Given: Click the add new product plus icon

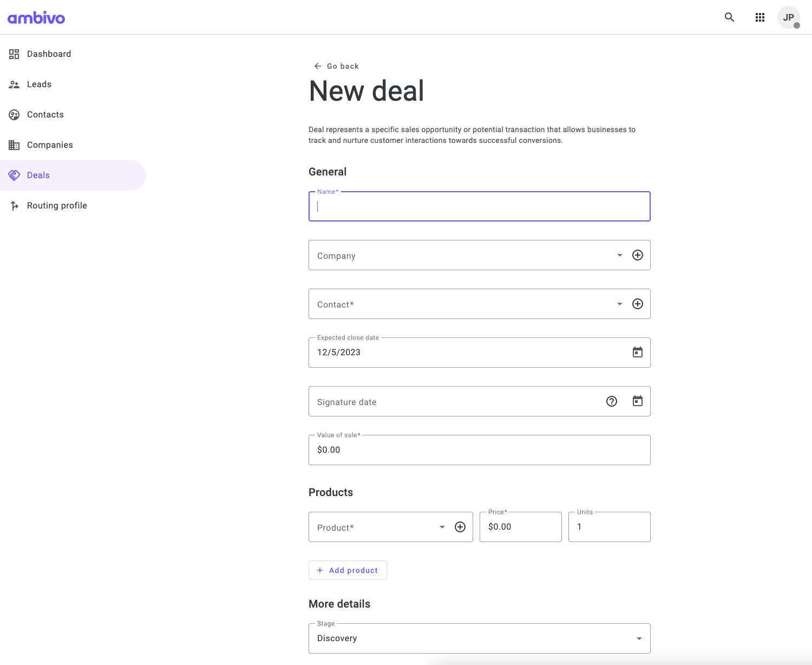Looking at the screenshot, I should (x=460, y=527).
